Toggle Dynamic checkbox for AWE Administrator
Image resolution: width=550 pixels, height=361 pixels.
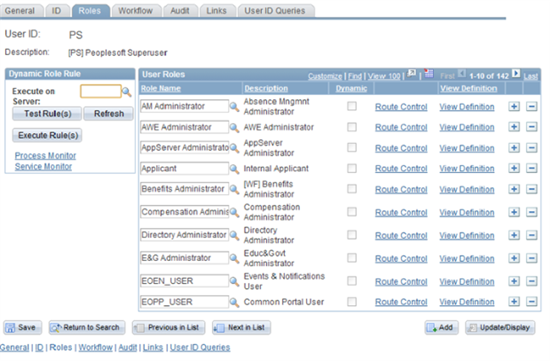pyautogui.click(x=352, y=127)
